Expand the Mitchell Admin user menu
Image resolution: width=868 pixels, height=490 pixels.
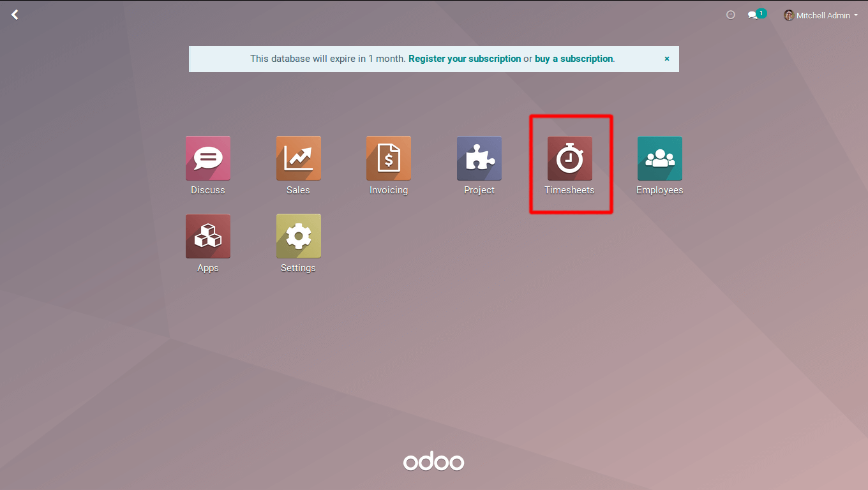click(821, 15)
